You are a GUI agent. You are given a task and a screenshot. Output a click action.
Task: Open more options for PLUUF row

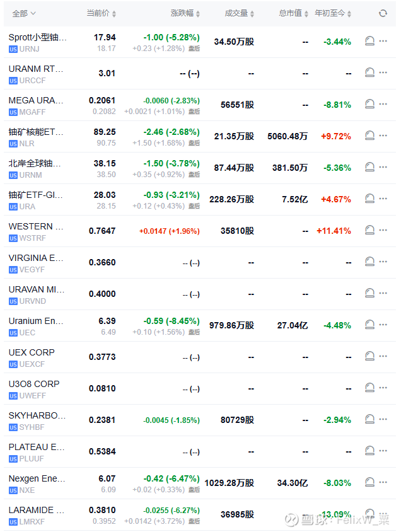[383, 451]
